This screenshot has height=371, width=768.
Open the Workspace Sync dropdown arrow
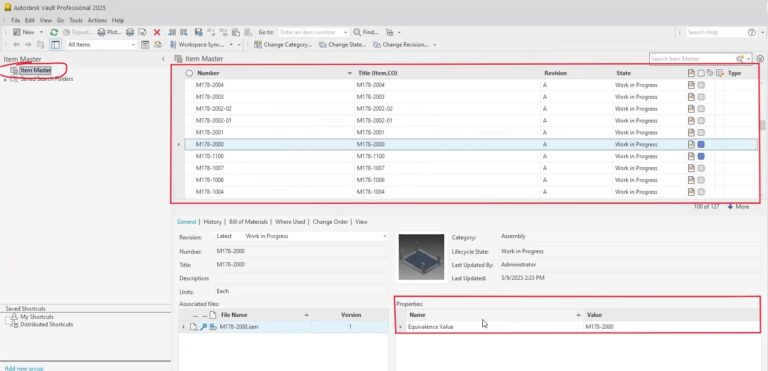[231, 45]
